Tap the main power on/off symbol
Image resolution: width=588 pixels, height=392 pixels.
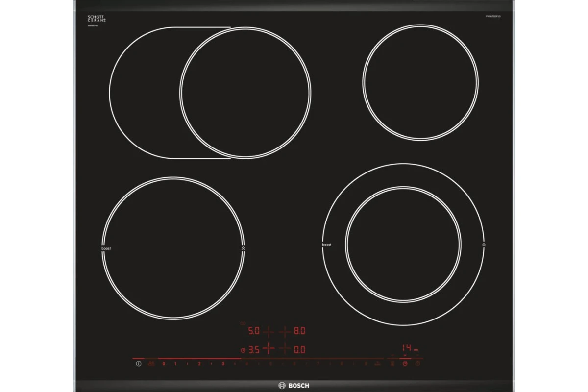point(138,364)
